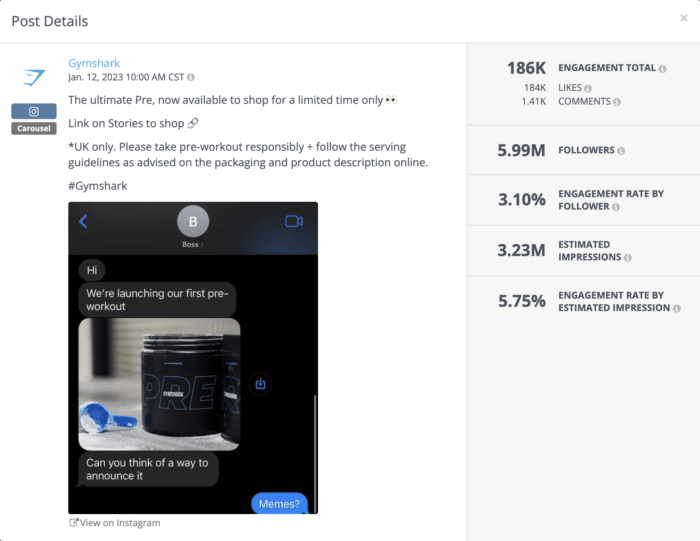Click external link icon beside View on Instagram
Screen dimensions: 700x541
point(73,522)
